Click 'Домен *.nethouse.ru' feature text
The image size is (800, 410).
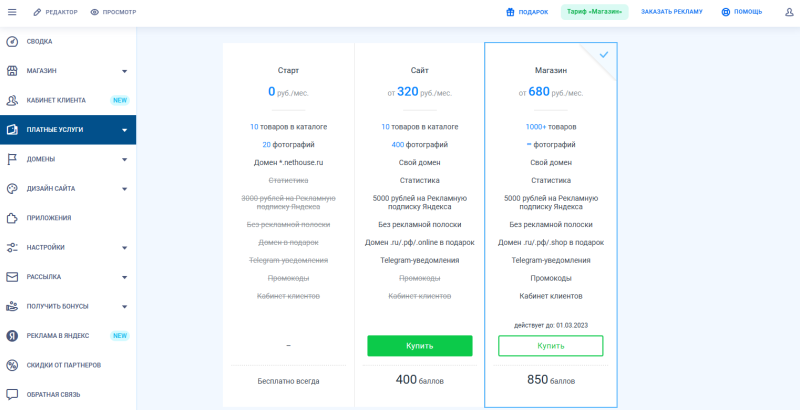288,163
